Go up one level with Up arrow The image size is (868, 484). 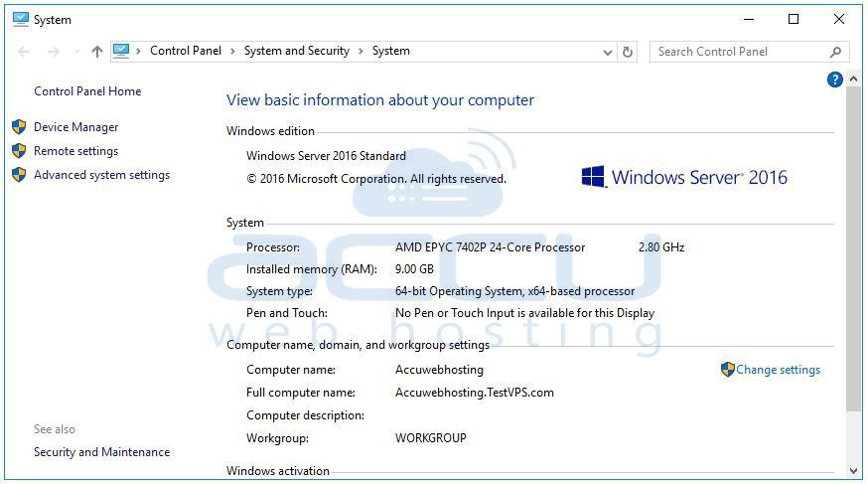[x=97, y=52]
